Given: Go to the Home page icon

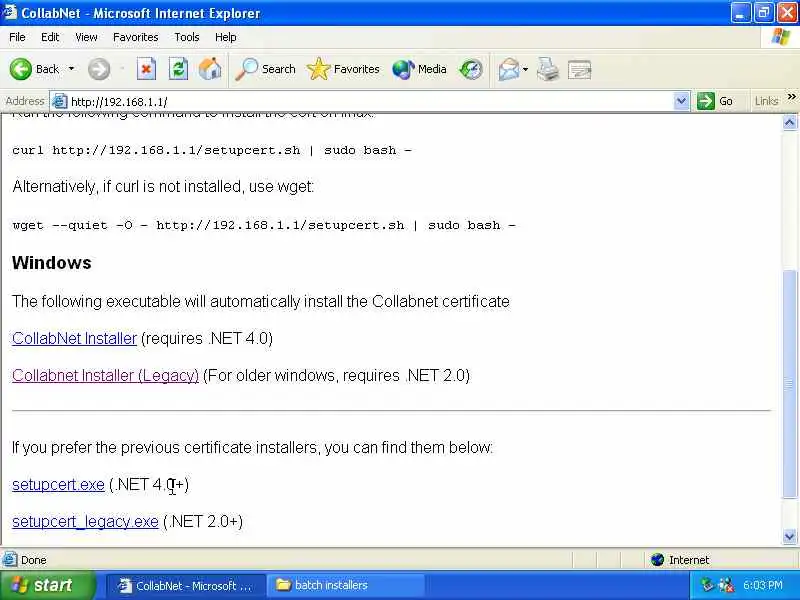Looking at the screenshot, I should tap(210, 69).
